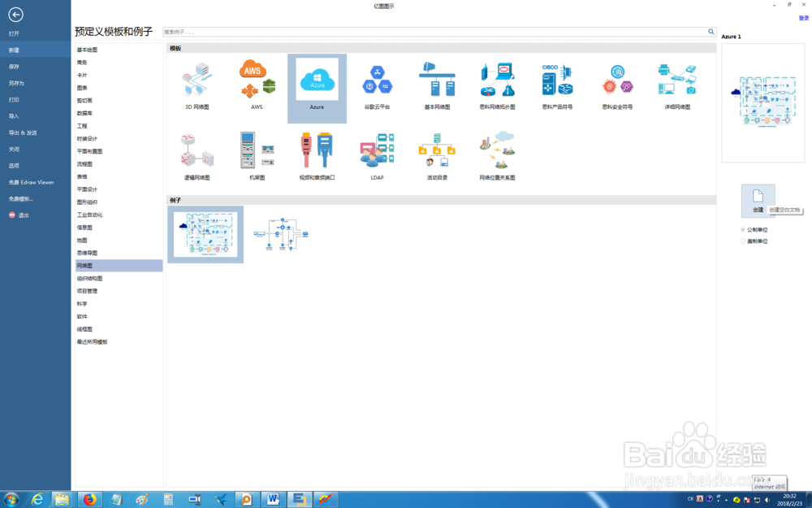
Task: Click the back arrow circle button
Action: [x=15, y=15]
